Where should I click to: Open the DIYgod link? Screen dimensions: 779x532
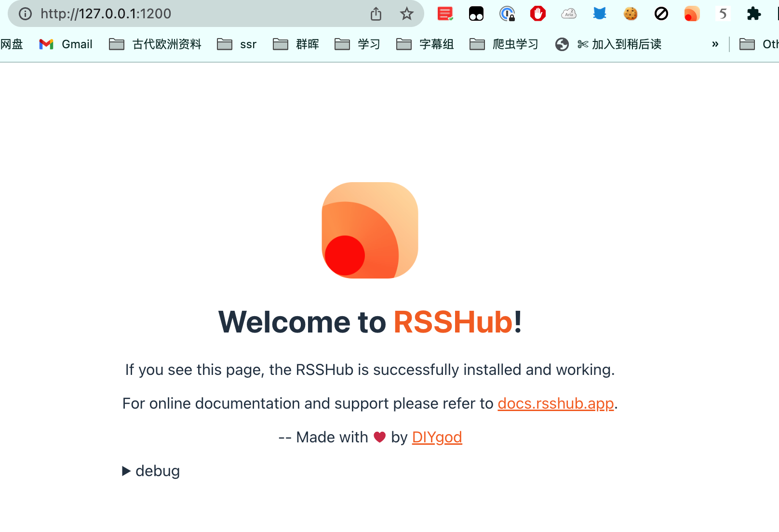(x=437, y=437)
